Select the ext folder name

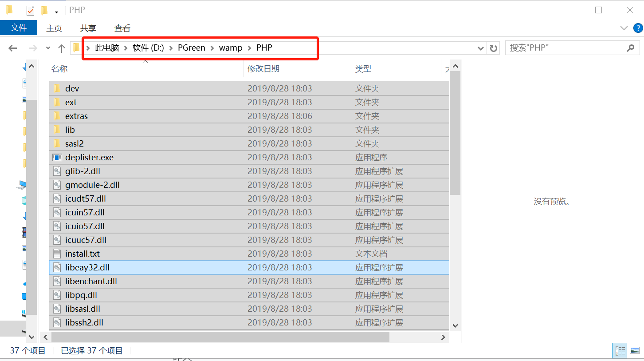click(x=71, y=102)
